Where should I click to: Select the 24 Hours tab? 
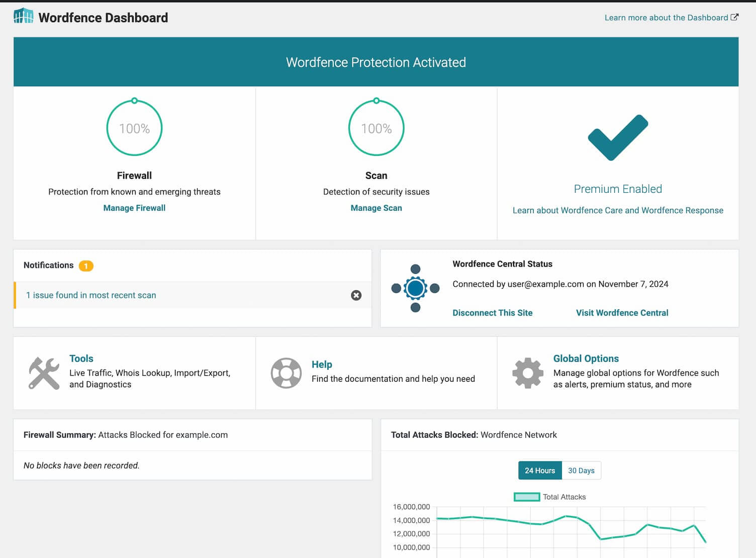539,470
